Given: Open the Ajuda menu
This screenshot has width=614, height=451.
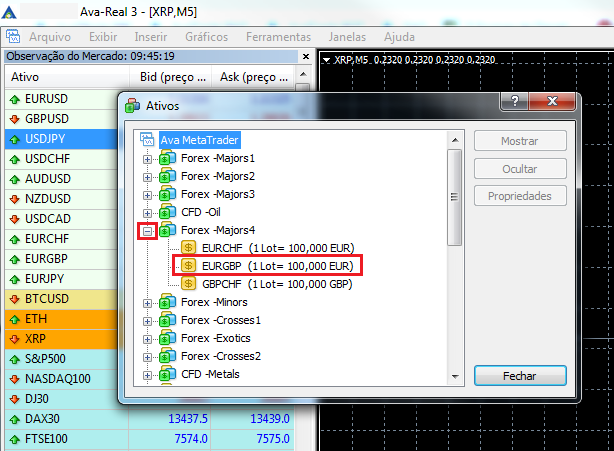Looking at the screenshot, I should [x=399, y=37].
